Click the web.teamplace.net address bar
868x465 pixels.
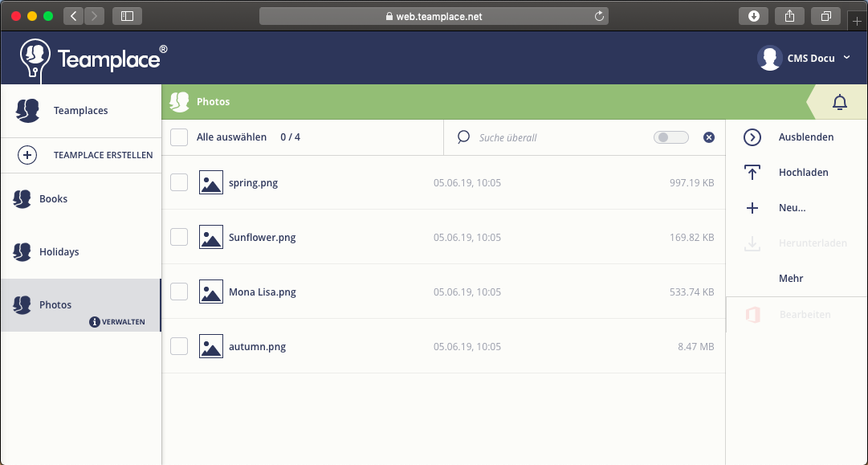[434, 16]
